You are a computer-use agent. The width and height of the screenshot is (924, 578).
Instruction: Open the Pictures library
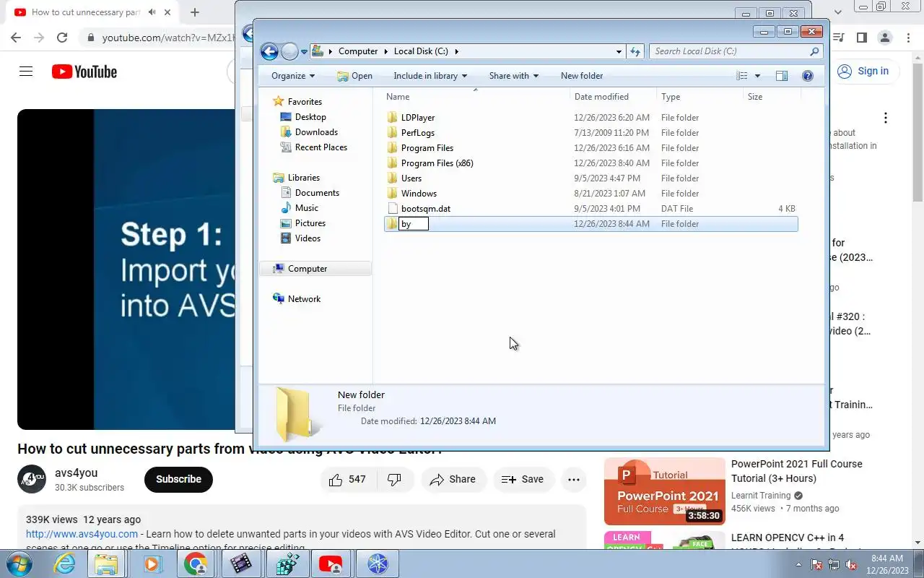pos(310,223)
